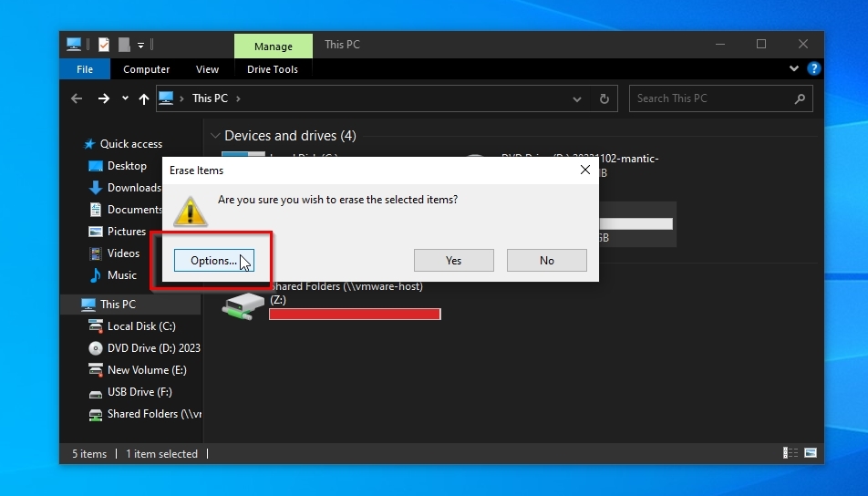Click the Videos filmstrip sidebar icon
Image resolution: width=868 pixels, height=496 pixels.
click(96, 253)
